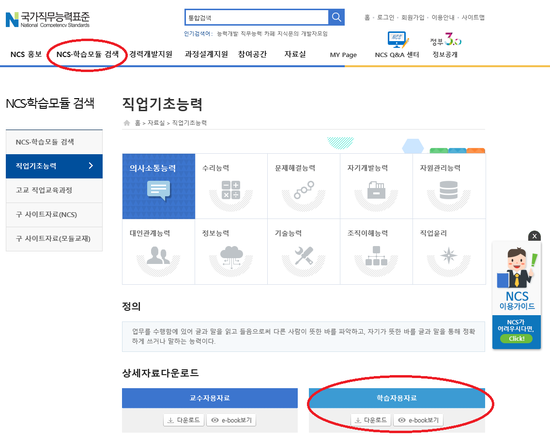Image resolution: width=550 pixels, height=437 pixels.
Task: Click the 홈 link in top utility bar
Action: [367, 18]
